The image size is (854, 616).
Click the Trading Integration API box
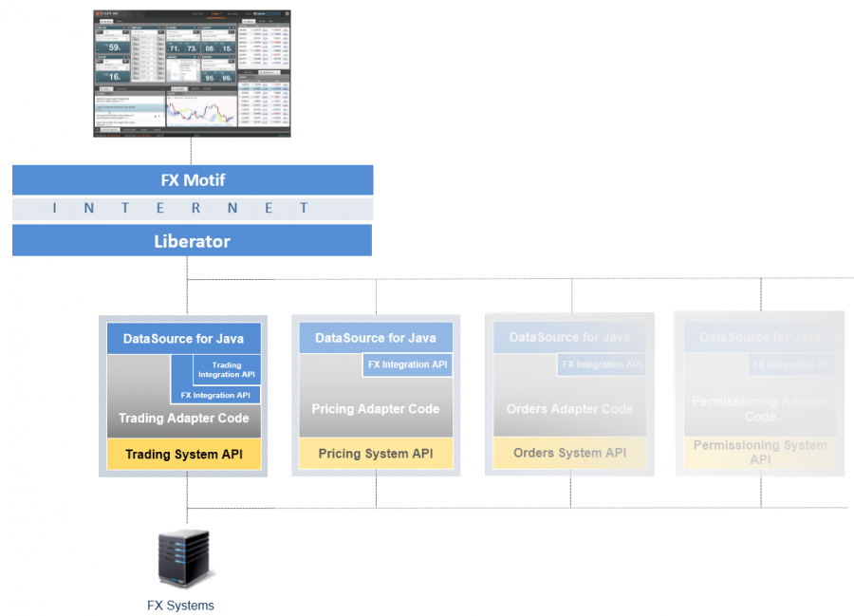pyautogui.click(x=227, y=370)
